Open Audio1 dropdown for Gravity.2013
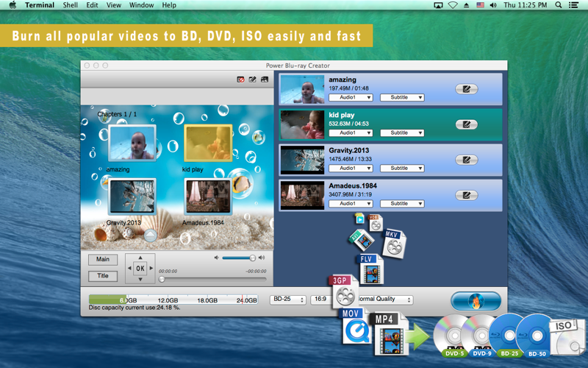The image size is (588, 368). pyautogui.click(x=351, y=168)
